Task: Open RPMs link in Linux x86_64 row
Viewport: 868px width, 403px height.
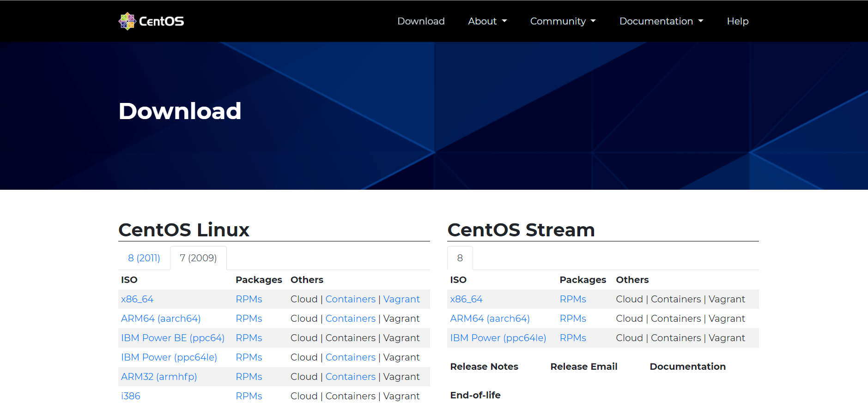Action: click(249, 299)
